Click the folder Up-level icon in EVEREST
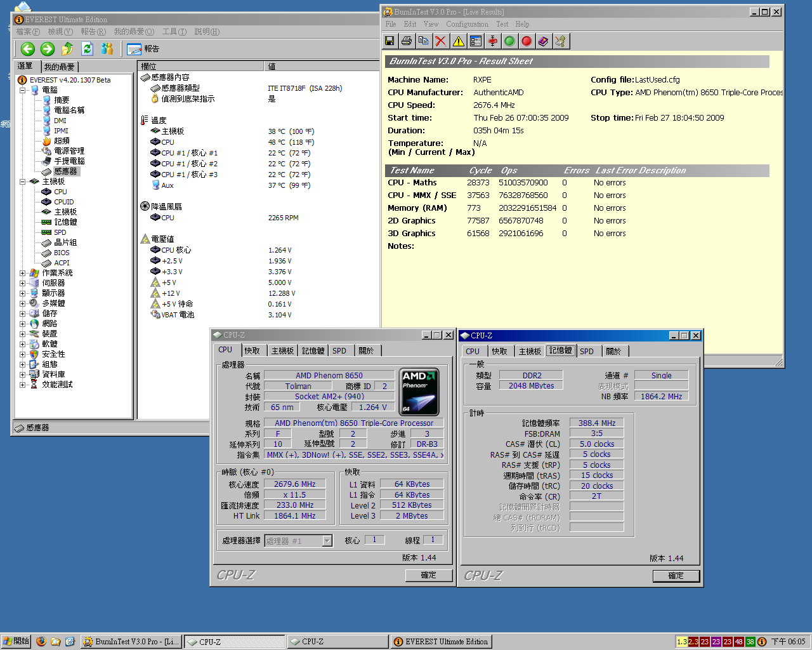The image size is (812, 650). coord(68,49)
